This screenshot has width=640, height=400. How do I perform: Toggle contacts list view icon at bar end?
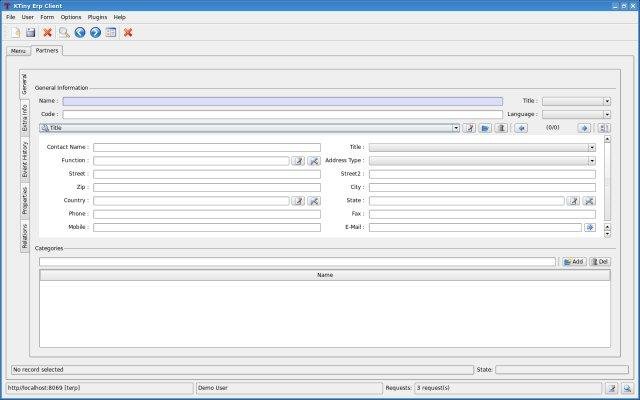pos(604,128)
